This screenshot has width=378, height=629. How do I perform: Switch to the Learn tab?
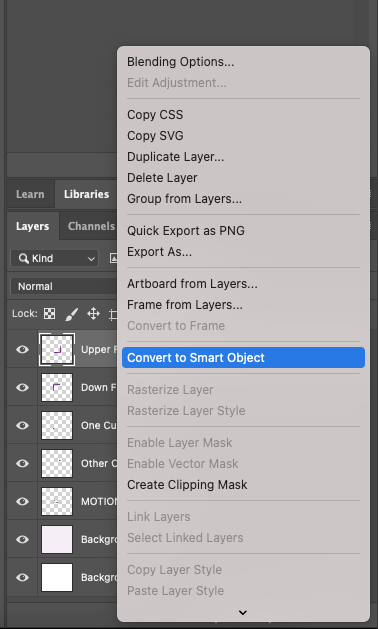pyautogui.click(x=30, y=194)
